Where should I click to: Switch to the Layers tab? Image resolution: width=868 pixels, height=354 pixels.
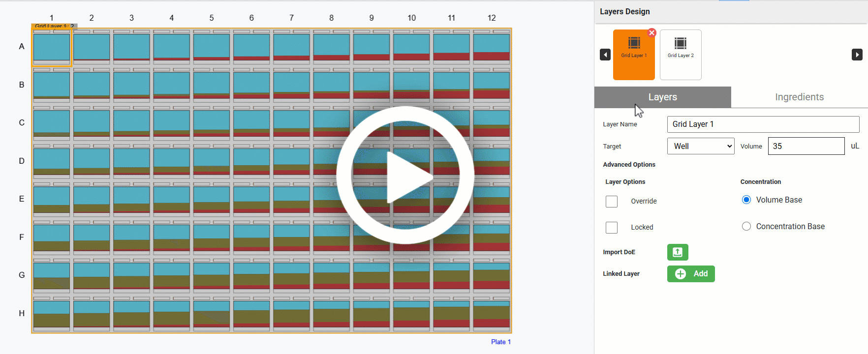tap(662, 97)
